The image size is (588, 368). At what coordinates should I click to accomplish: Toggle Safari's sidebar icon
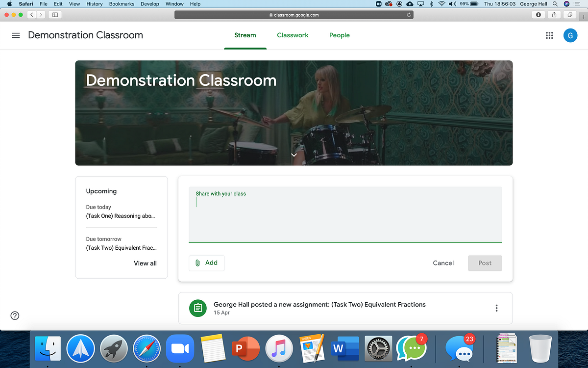click(x=54, y=14)
